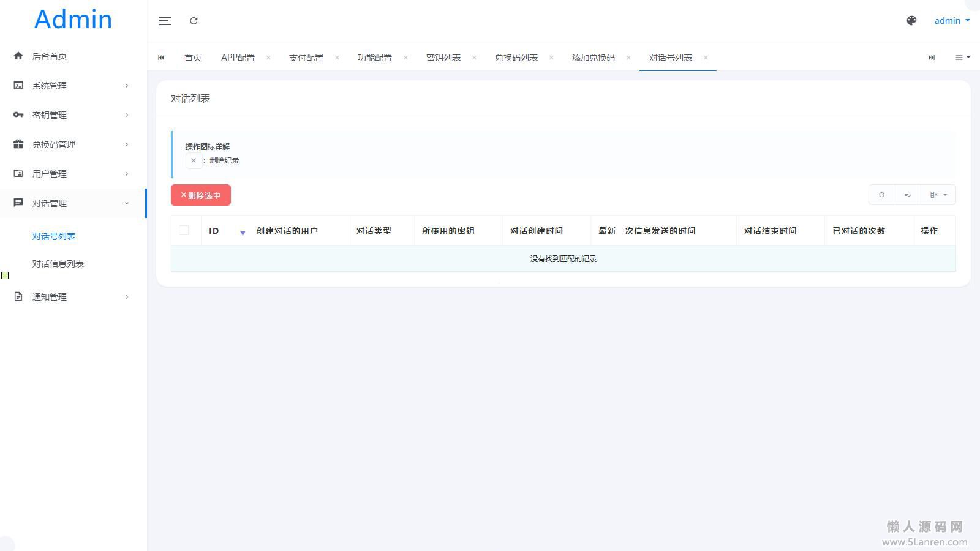Open the theme palette icon
Viewport: 980px width, 551px height.
[911, 21]
